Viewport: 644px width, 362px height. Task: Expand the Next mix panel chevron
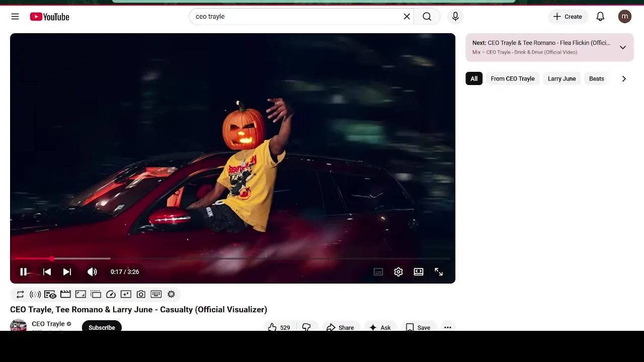click(x=623, y=47)
